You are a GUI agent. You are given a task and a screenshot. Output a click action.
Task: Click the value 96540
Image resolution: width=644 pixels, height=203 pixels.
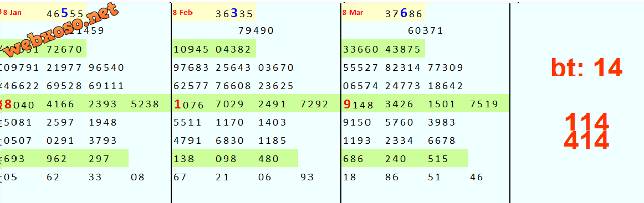pos(106,67)
